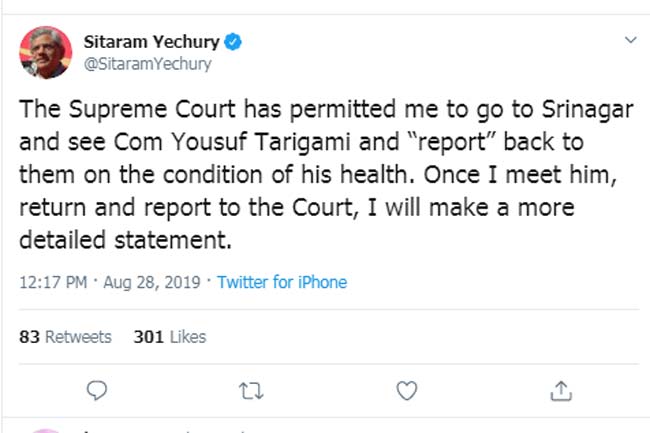Screen dimensions: 650x433
Task: Expand the tweet options chevron
Action: click(x=630, y=41)
